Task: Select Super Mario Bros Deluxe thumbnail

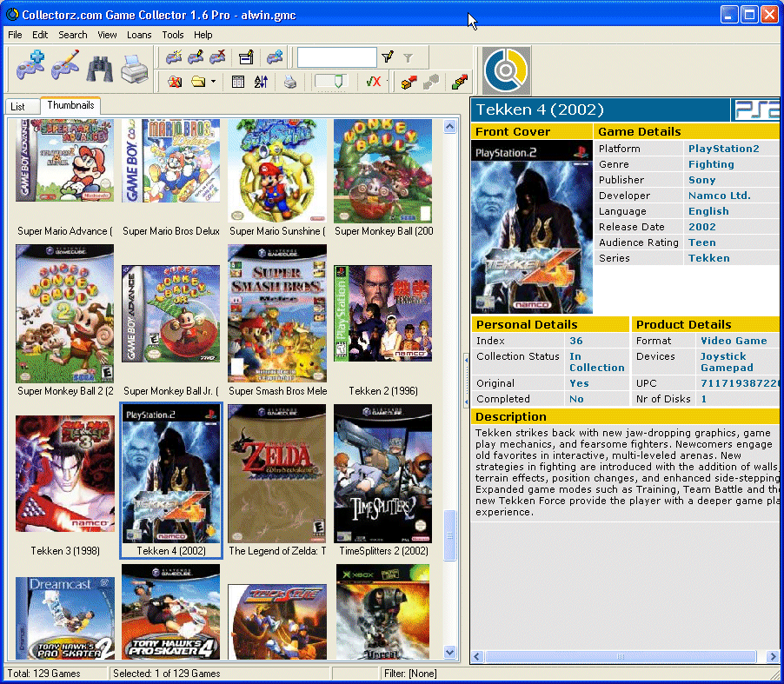Action: 170,160
